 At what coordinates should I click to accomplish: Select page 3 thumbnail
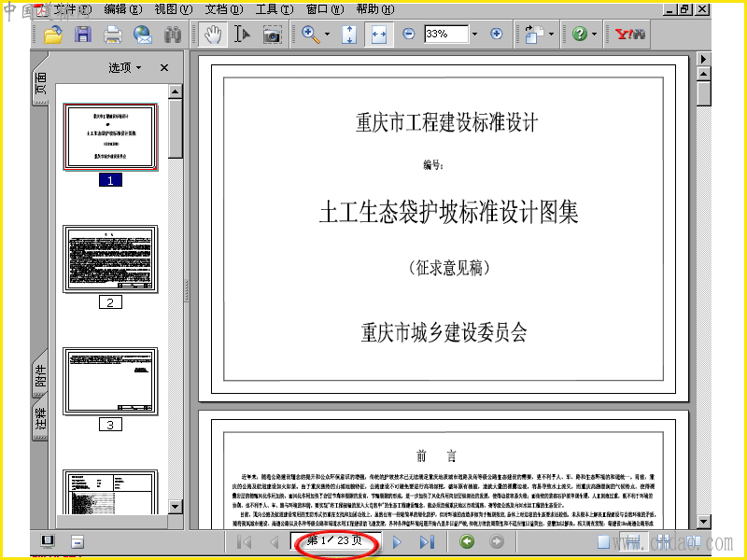point(110,381)
